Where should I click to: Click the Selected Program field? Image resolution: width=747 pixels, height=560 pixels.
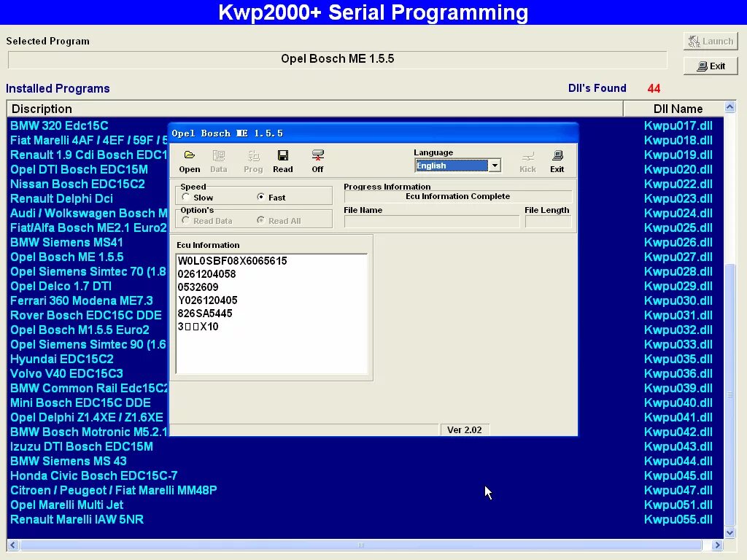coord(337,59)
